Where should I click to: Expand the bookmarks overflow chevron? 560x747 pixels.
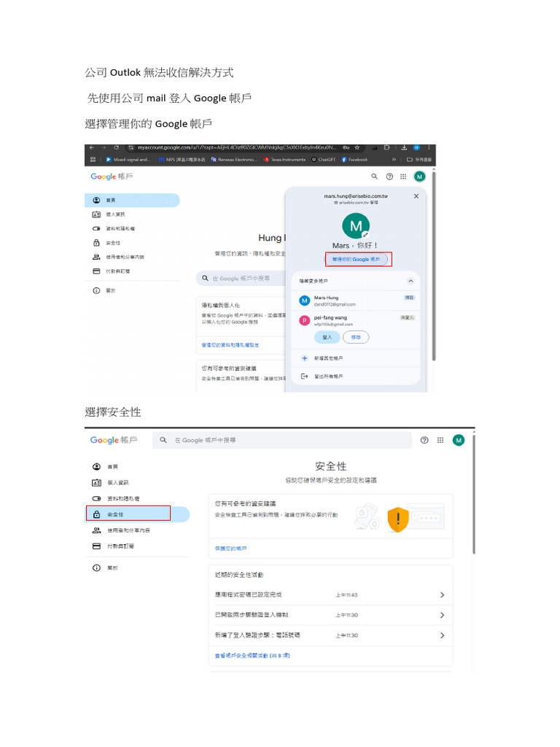pos(394,160)
